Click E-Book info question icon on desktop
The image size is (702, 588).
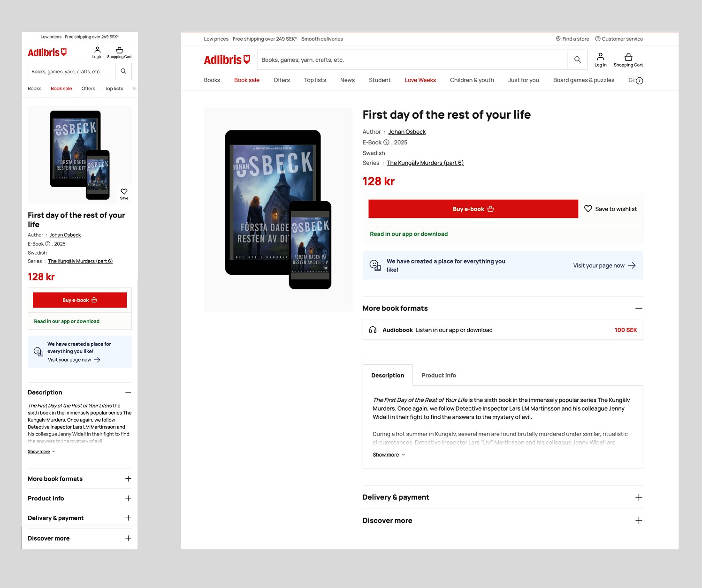click(386, 143)
